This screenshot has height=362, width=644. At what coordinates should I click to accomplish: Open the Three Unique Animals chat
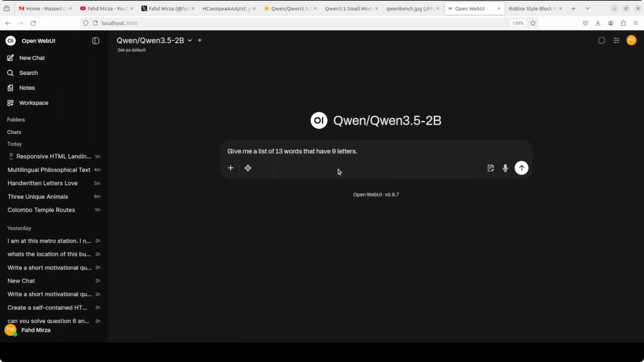click(38, 197)
